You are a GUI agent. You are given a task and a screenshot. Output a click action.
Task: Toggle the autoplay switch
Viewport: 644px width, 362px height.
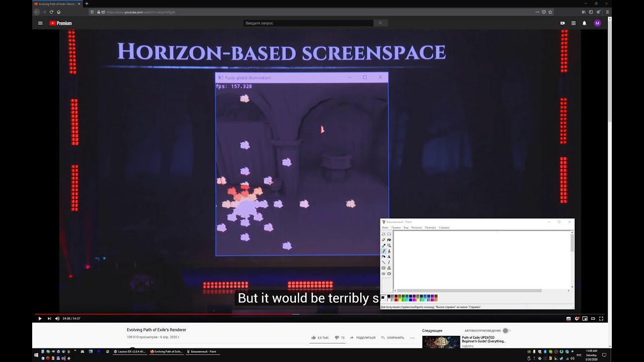506,330
